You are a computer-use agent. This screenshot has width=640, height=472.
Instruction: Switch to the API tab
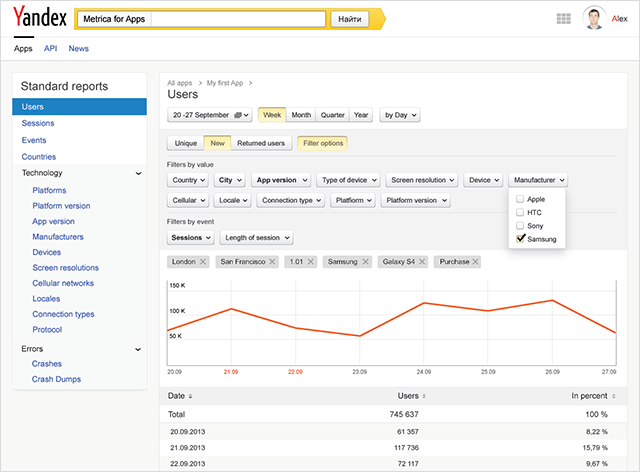pyautogui.click(x=50, y=48)
